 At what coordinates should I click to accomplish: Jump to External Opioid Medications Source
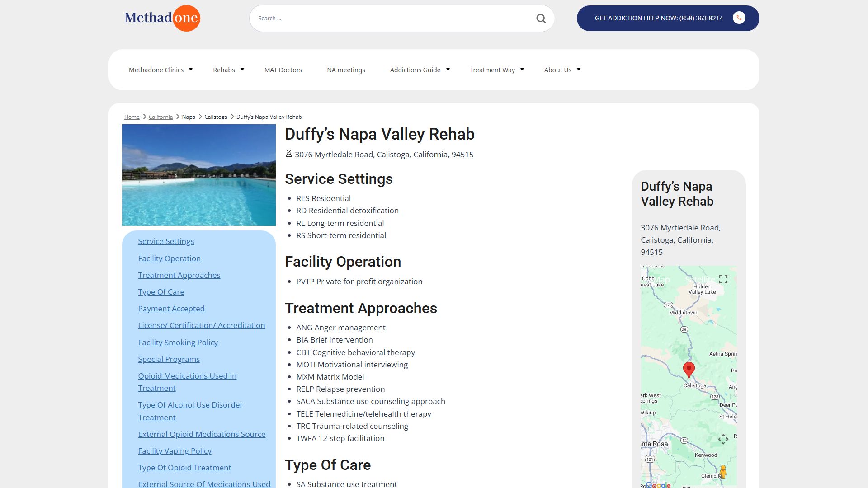point(202,434)
